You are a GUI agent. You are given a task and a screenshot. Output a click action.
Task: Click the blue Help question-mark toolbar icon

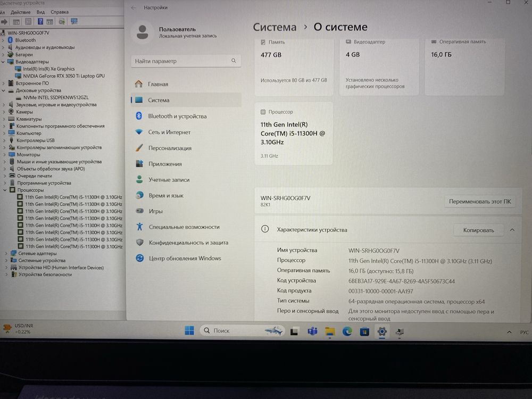pos(40,22)
